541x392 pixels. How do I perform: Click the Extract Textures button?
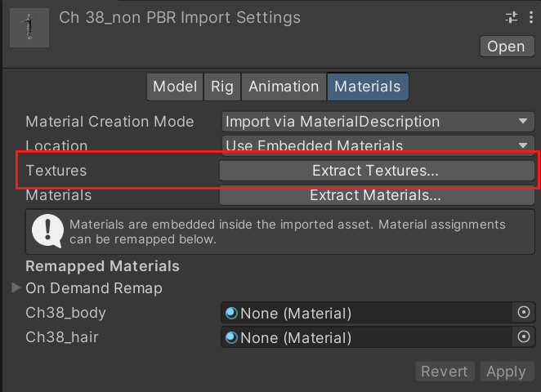click(x=377, y=171)
